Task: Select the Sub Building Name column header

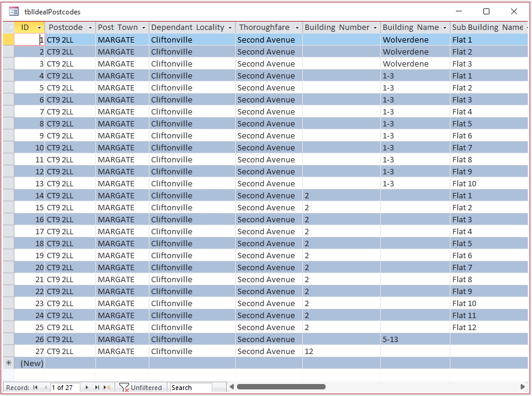Action: click(488, 28)
